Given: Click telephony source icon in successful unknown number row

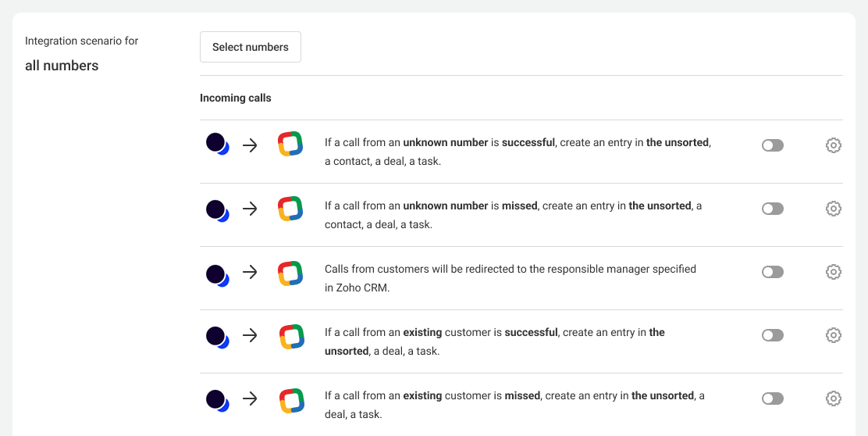Looking at the screenshot, I should tap(217, 145).
